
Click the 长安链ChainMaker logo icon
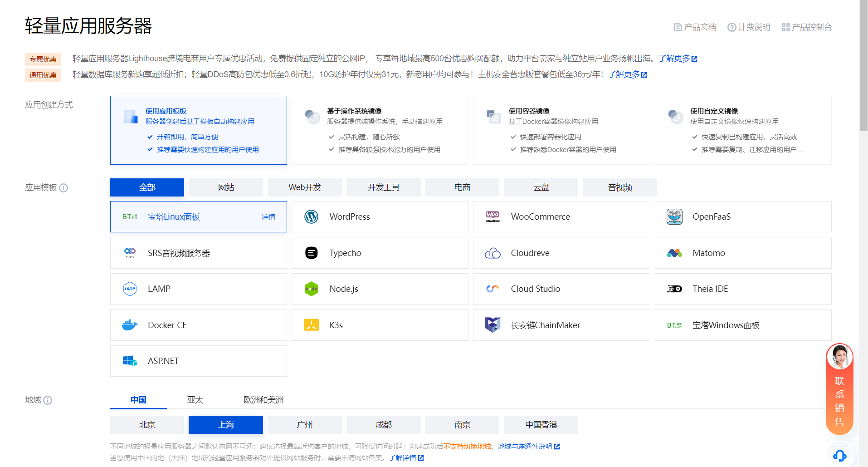493,325
